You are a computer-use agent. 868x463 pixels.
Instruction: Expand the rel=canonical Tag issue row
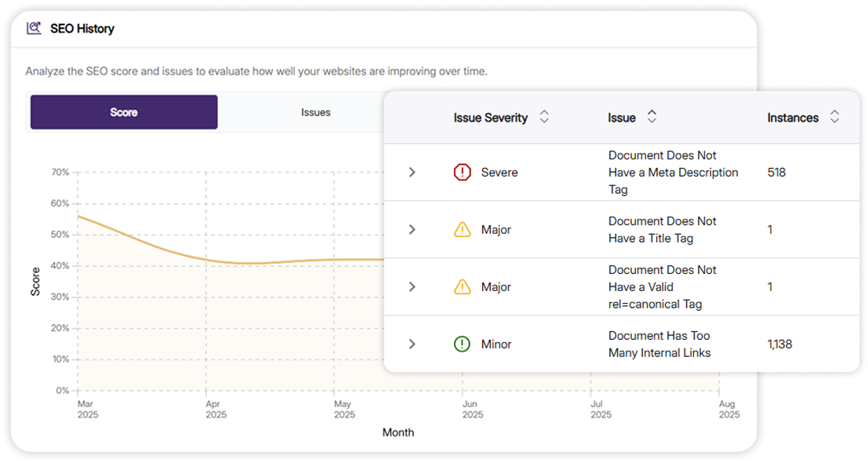(x=412, y=287)
